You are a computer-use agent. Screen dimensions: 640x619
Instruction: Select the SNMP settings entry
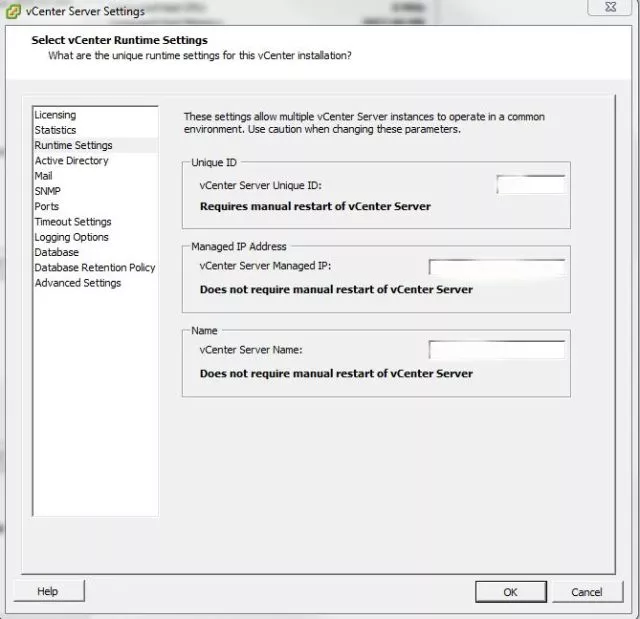96,191
